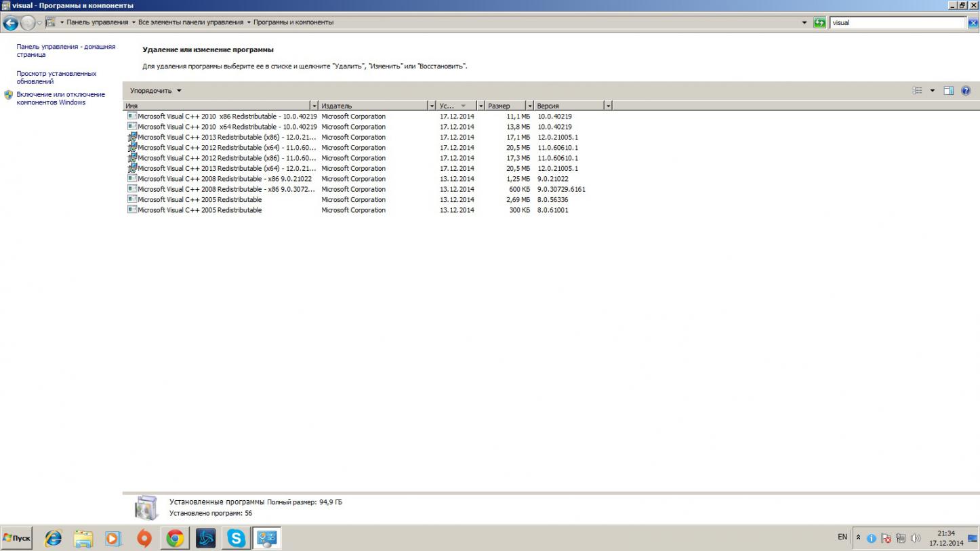Viewport: 980px width, 551px height.
Task: Open Action Center flag icon in tray
Action: [886, 539]
